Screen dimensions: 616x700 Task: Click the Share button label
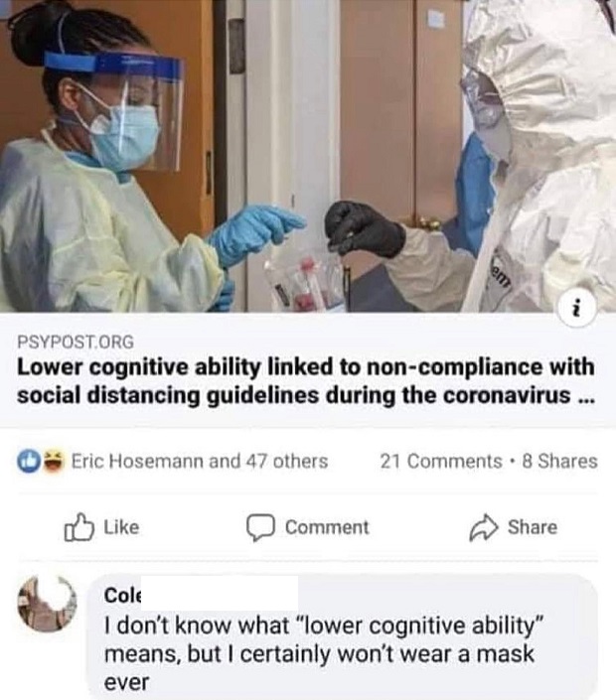tap(532, 527)
